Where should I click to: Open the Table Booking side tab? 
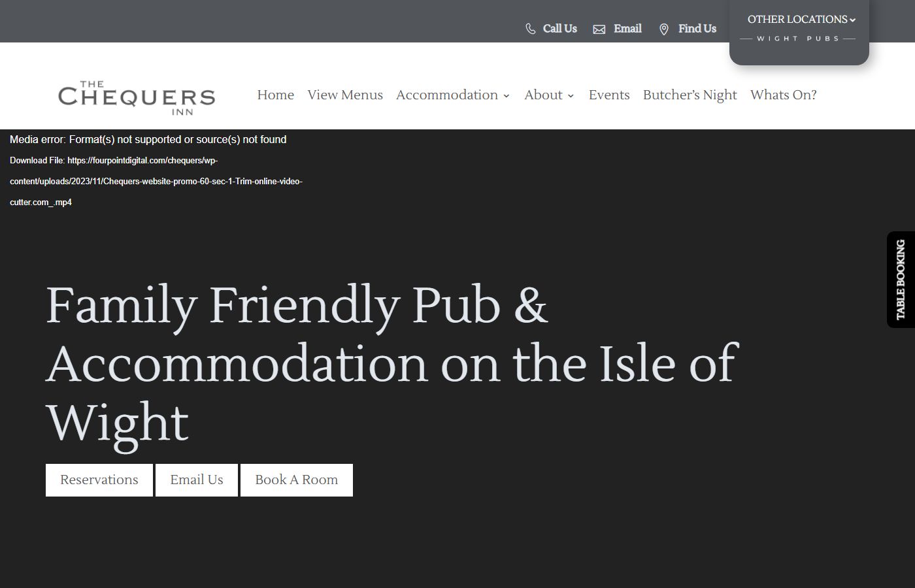coord(901,280)
